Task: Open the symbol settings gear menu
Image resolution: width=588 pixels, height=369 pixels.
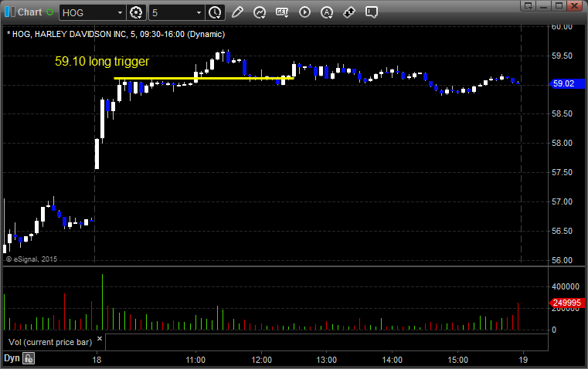Action: (x=136, y=12)
